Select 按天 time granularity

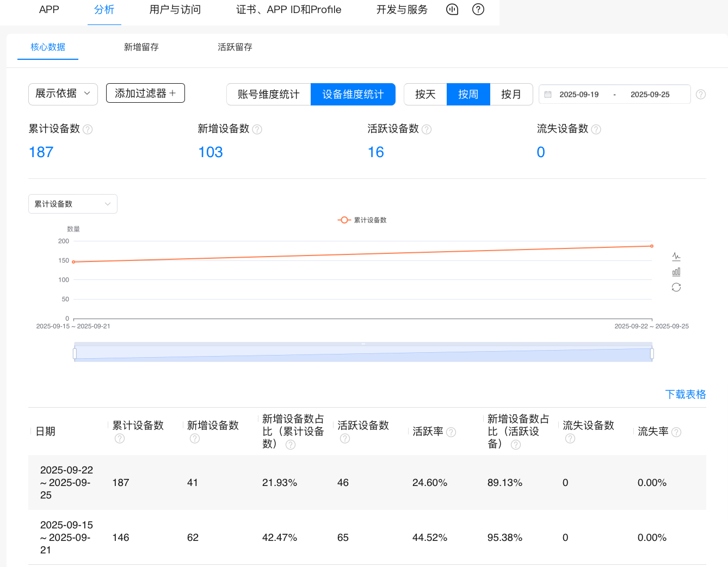[x=425, y=94]
